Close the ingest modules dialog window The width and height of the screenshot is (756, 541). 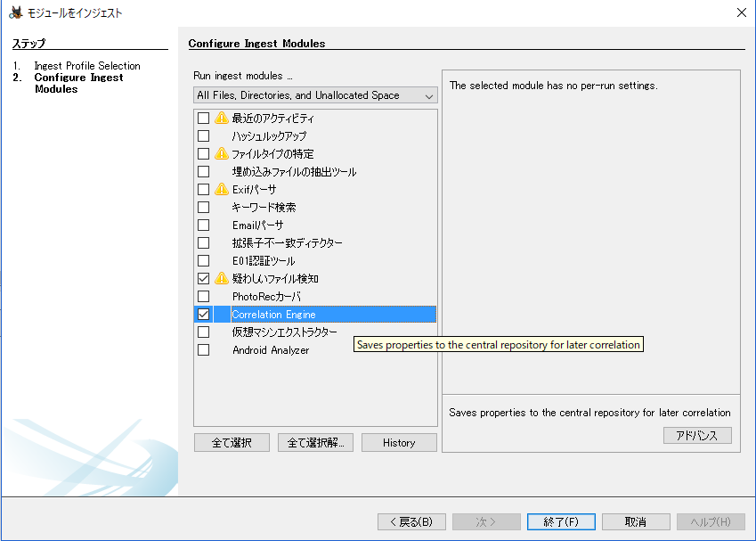point(742,12)
